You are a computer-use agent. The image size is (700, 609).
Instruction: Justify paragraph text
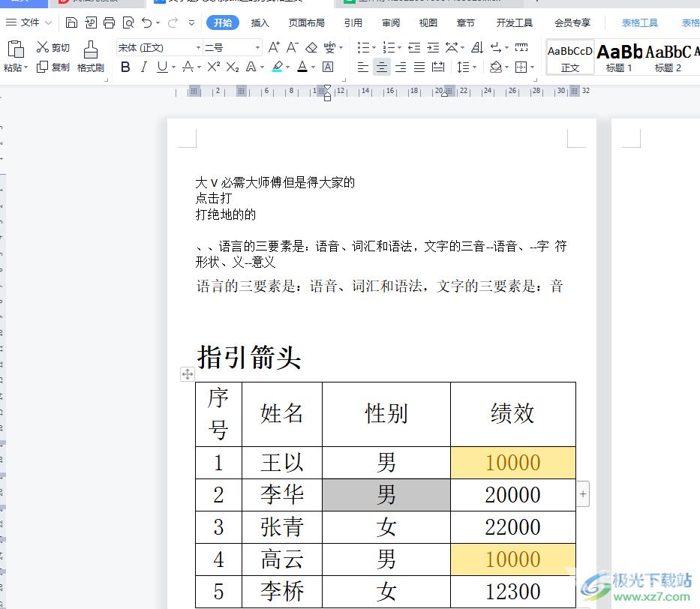pyautogui.click(x=419, y=67)
